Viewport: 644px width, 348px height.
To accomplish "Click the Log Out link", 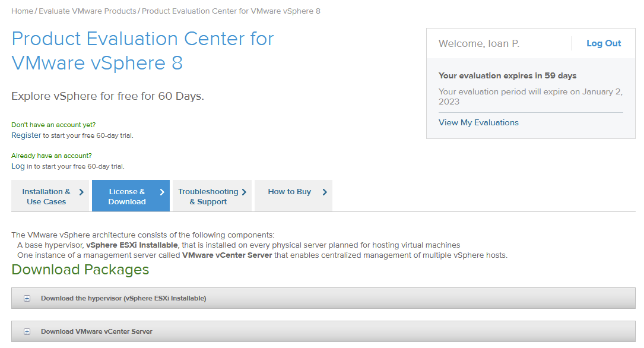I will coord(604,43).
